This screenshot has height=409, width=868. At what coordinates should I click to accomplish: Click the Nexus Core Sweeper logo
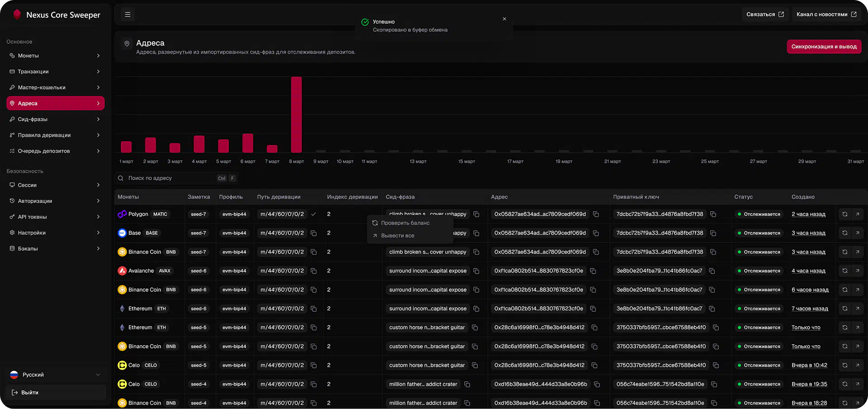tap(17, 14)
